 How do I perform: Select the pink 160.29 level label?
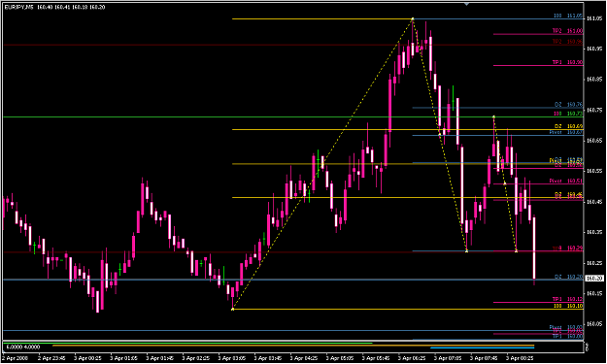567,248
